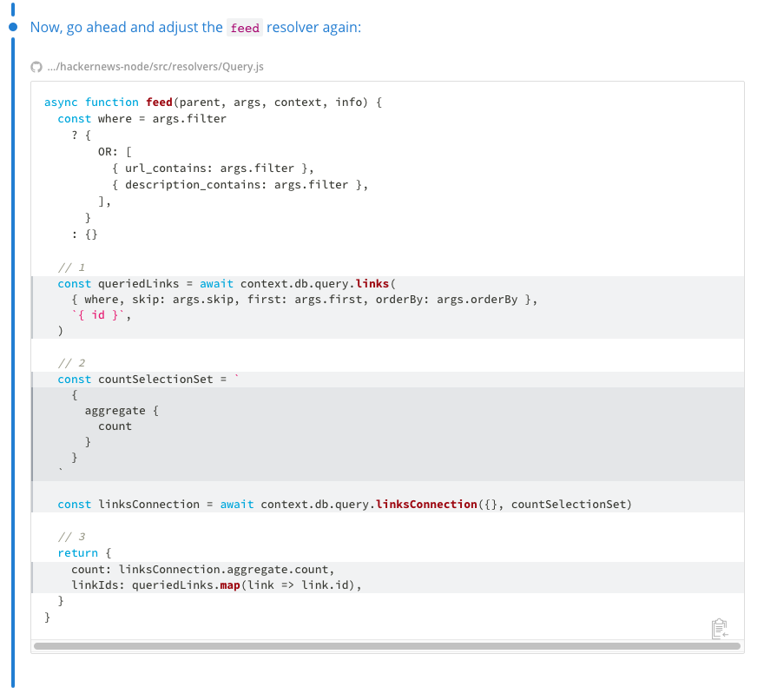
Task: Click the linksConnection keyword in the code
Action: coord(424,504)
